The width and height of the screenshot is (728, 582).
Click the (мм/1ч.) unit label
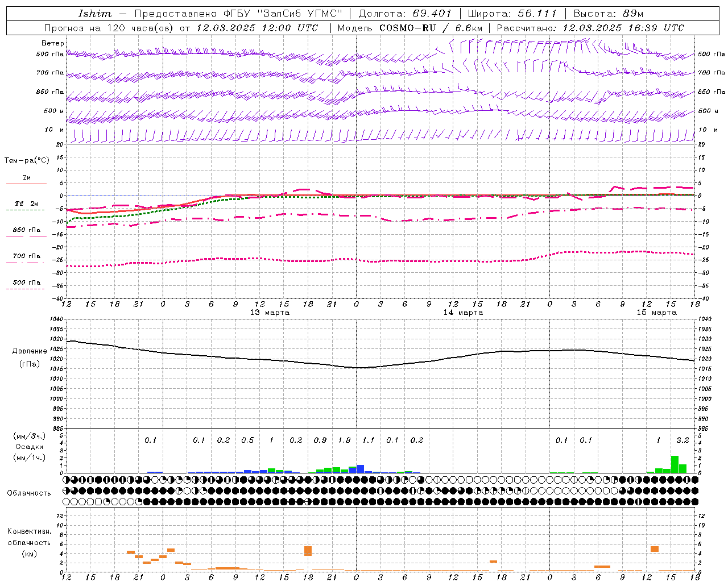click(x=30, y=458)
